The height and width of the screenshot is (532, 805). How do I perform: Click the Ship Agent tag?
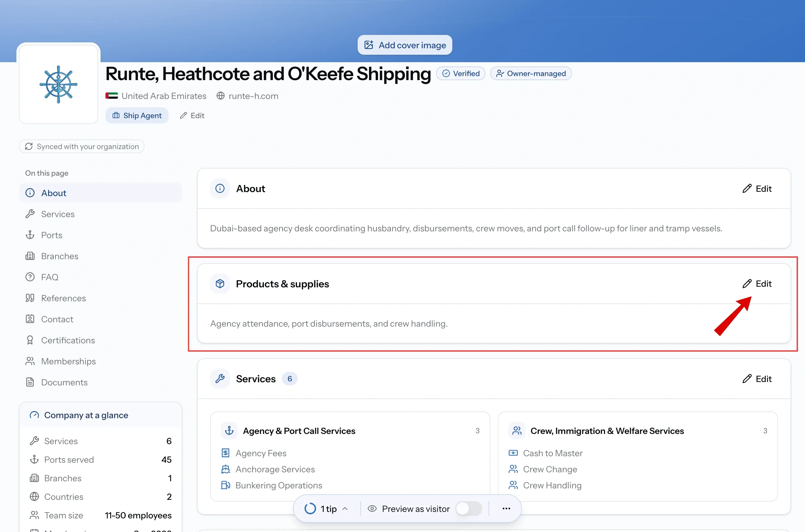(x=137, y=116)
